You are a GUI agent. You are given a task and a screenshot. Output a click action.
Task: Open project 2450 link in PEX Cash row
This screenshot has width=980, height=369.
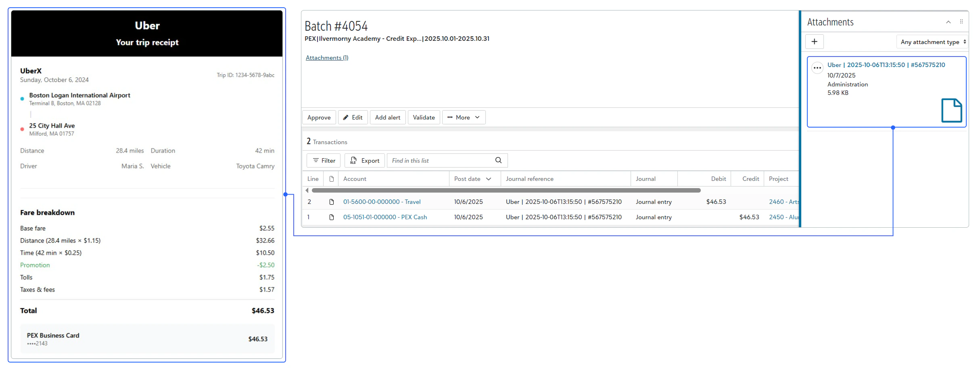pyautogui.click(x=784, y=217)
